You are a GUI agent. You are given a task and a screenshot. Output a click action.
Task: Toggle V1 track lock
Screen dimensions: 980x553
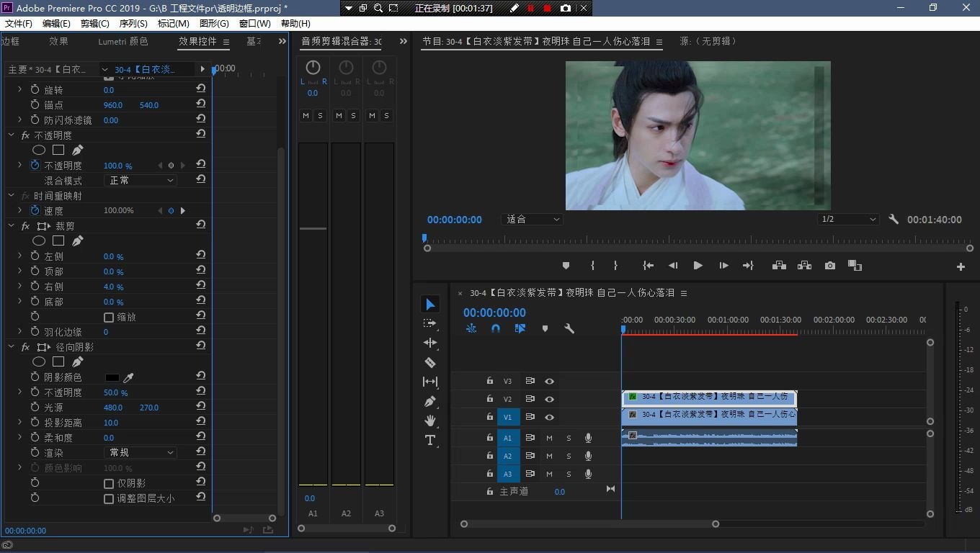pos(489,417)
